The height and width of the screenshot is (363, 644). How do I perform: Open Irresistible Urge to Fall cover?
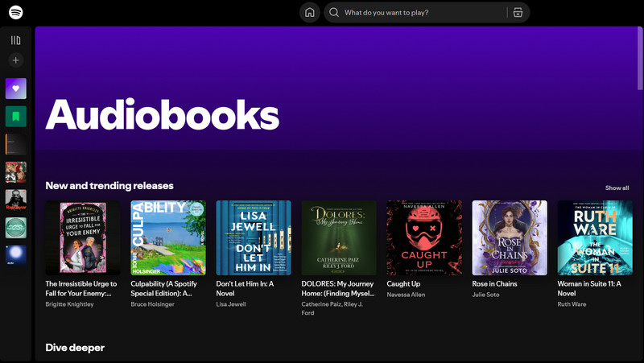(x=83, y=237)
